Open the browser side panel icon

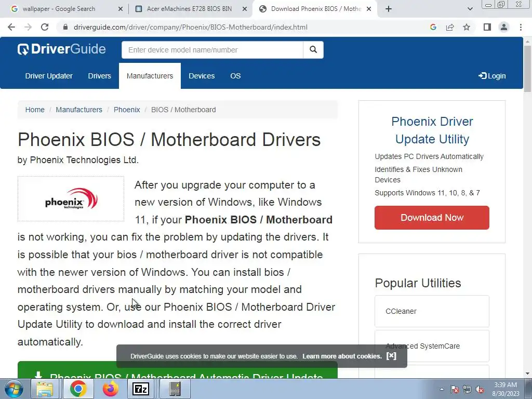pos(487,27)
